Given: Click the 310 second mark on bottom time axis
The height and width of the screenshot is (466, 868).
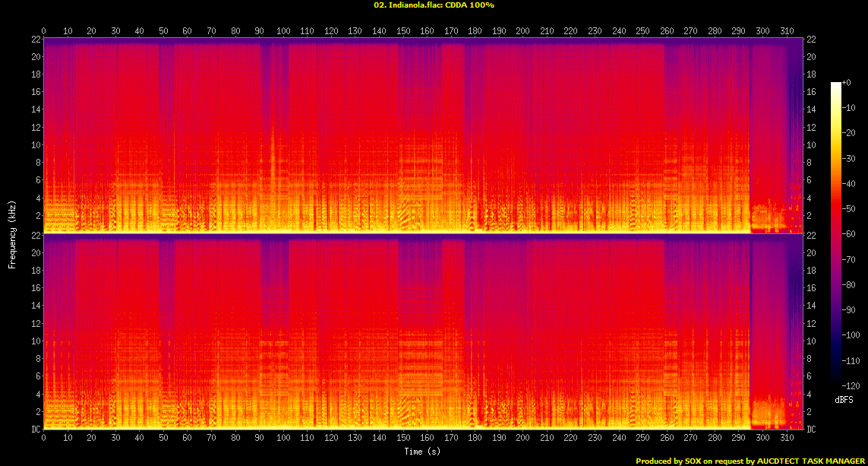Looking at the screenshot, I should pyautogui.click(x=786, y=439).
